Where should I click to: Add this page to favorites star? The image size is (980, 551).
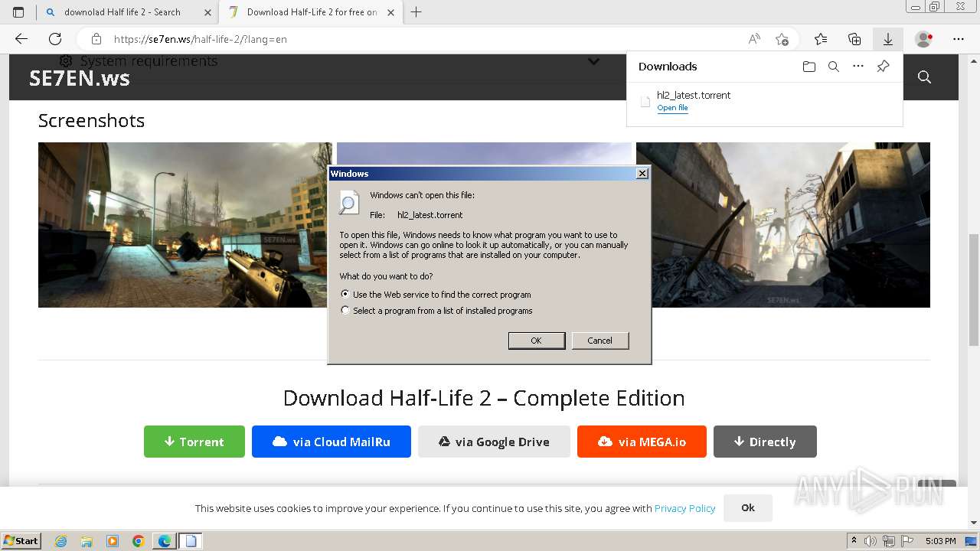[782, 39]
